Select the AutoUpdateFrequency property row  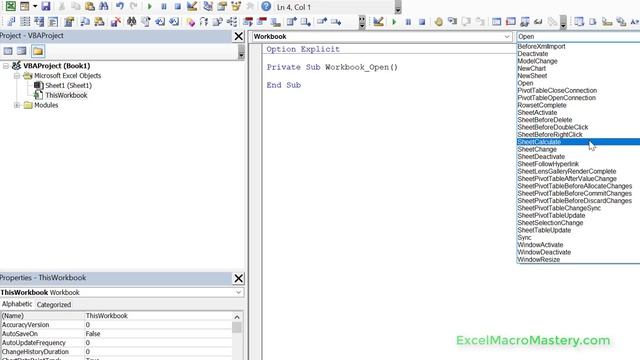pos(116,342)
